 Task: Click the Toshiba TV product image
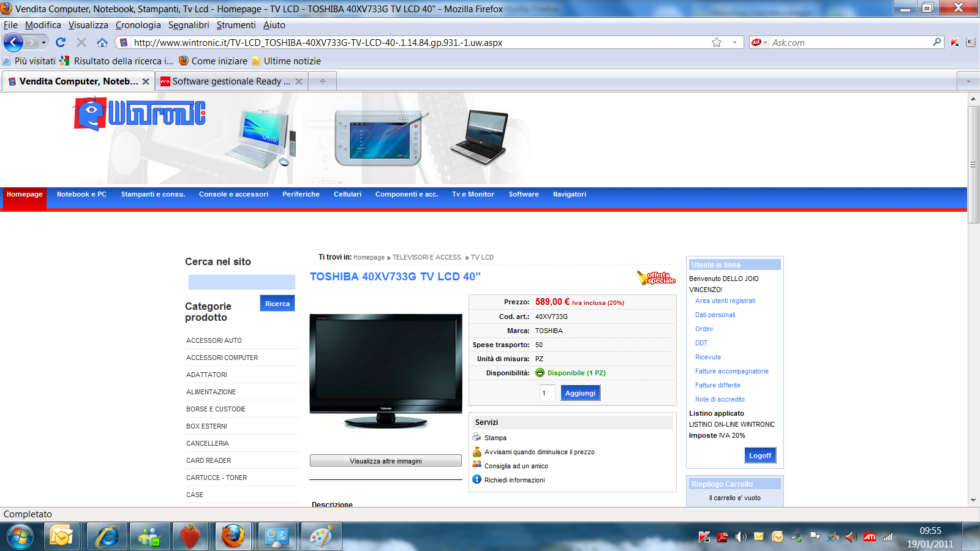click(x=386, y=371)
